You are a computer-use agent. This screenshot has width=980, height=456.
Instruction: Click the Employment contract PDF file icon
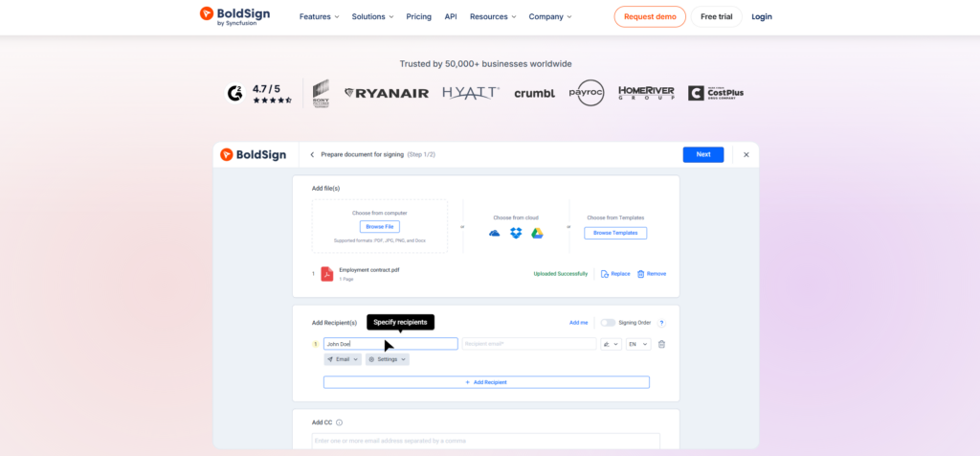tap(326, 274)
